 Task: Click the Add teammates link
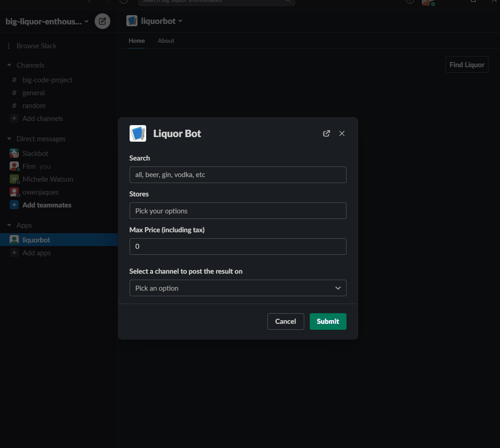click(47, 205)
